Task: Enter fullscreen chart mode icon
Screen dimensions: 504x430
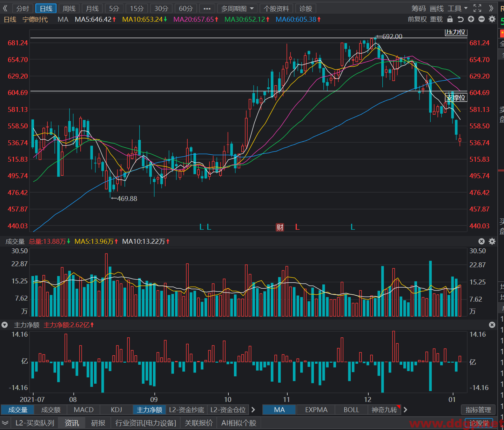Action: click(477, 8)
